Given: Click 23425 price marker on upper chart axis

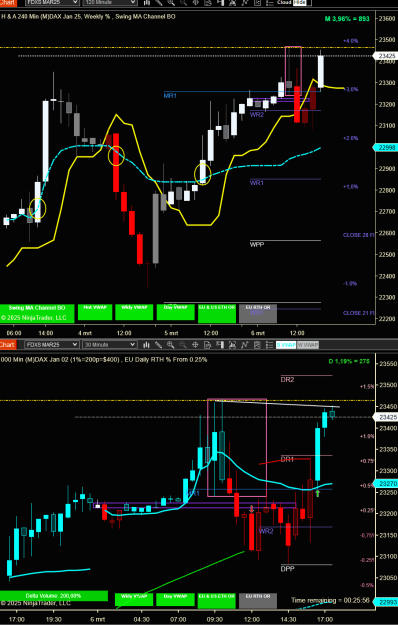Looking at the screenshot, I should (386, 56).
